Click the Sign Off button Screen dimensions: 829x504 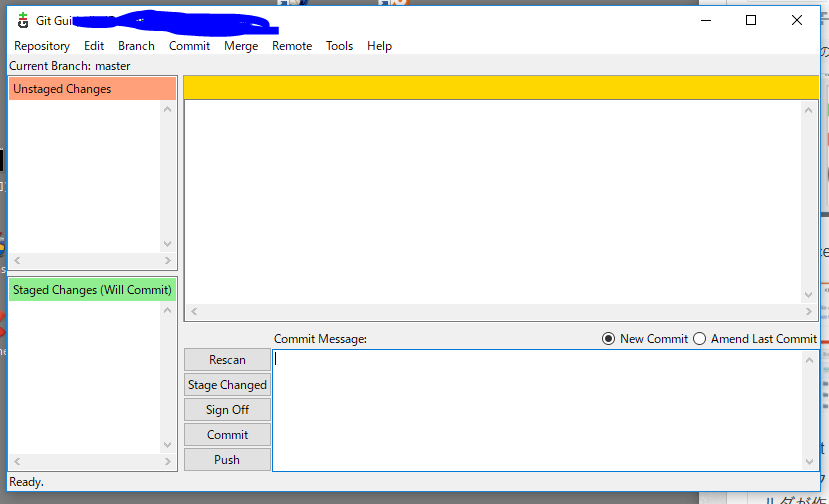click(227, 409)
